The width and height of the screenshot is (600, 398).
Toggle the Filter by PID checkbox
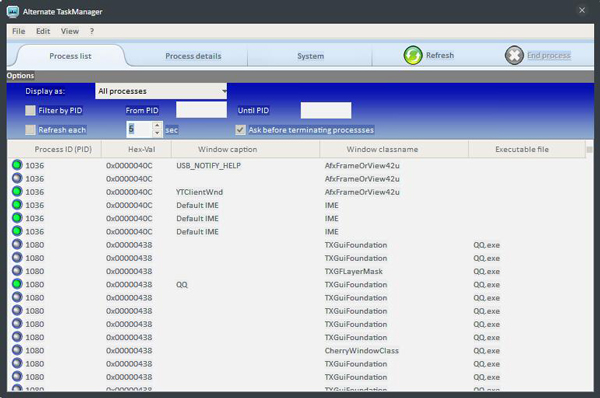pos(30,111)
